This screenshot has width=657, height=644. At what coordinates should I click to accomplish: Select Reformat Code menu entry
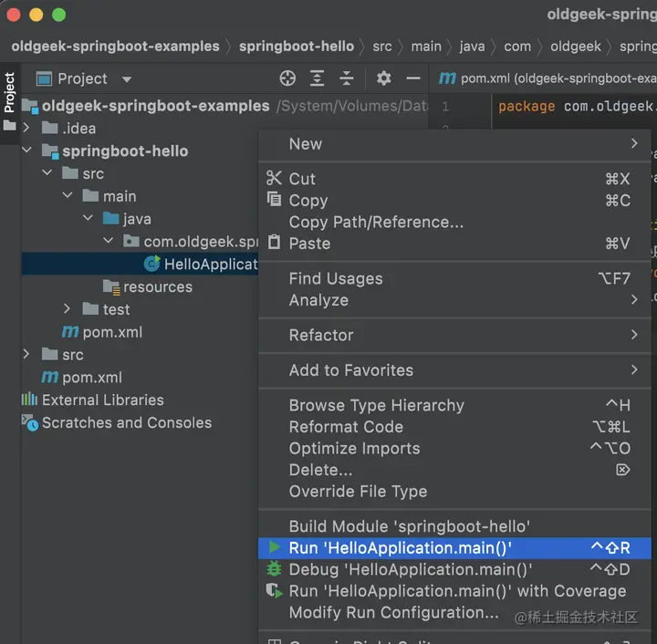[454, 427]
